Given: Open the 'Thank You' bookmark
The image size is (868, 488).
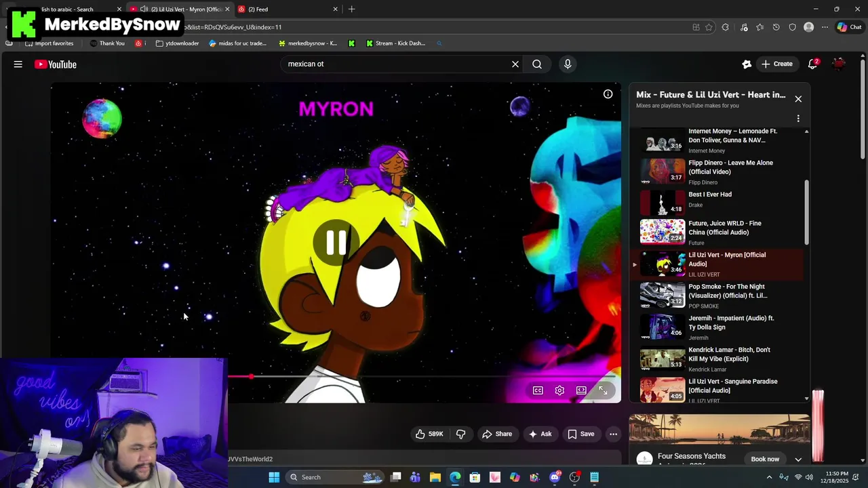Looking at the screenshot, I should click(x=107, y=43).
